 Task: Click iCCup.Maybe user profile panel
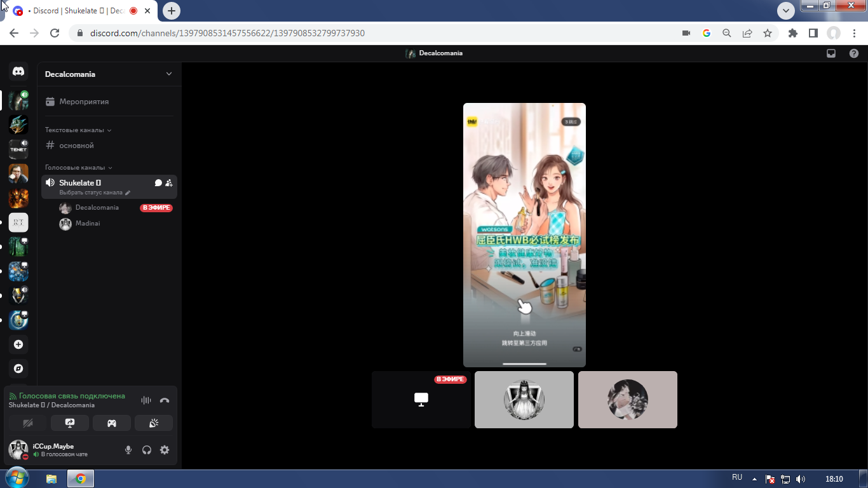tap(62, 450)
